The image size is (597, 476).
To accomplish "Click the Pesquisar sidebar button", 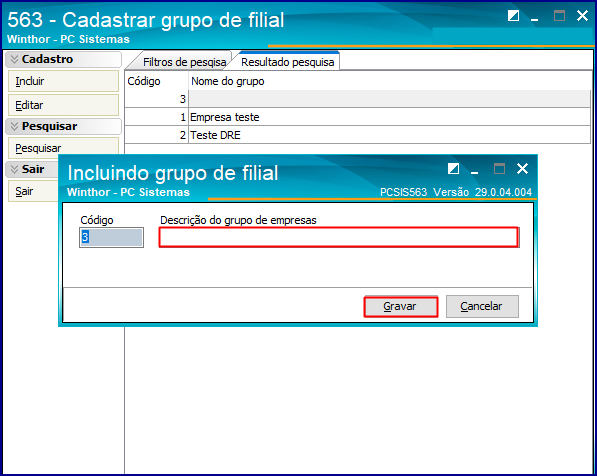I will (63, 148).
